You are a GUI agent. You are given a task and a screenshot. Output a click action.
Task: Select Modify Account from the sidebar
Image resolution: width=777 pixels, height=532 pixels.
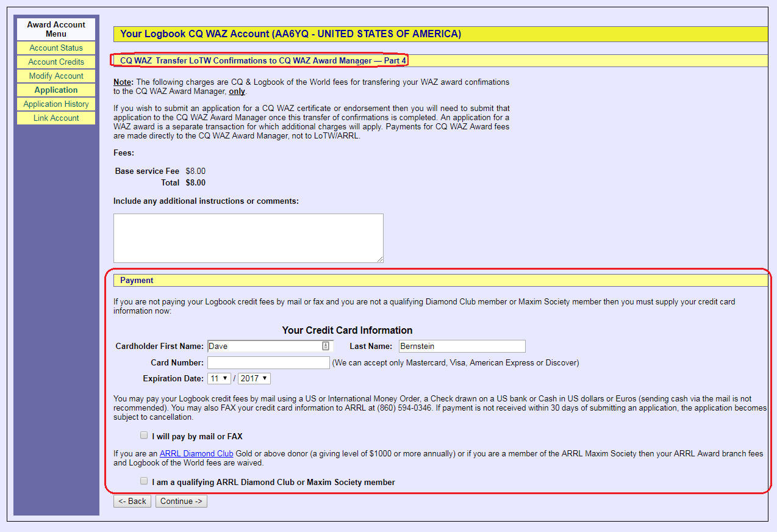click(56, 76)
